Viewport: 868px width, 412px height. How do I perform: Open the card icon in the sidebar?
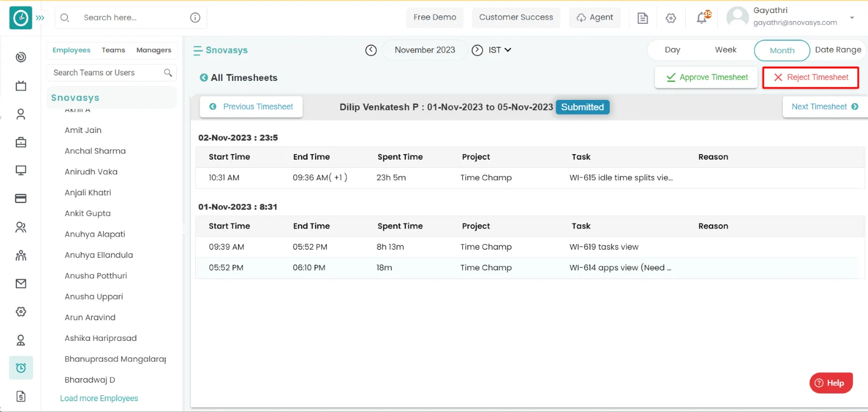click(x=21, y=199)
